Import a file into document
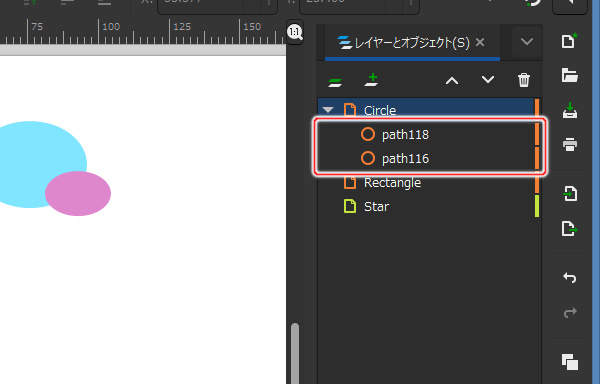Image resolution: width=600 pixels, height=384 pixels. (x=570, y=194)
